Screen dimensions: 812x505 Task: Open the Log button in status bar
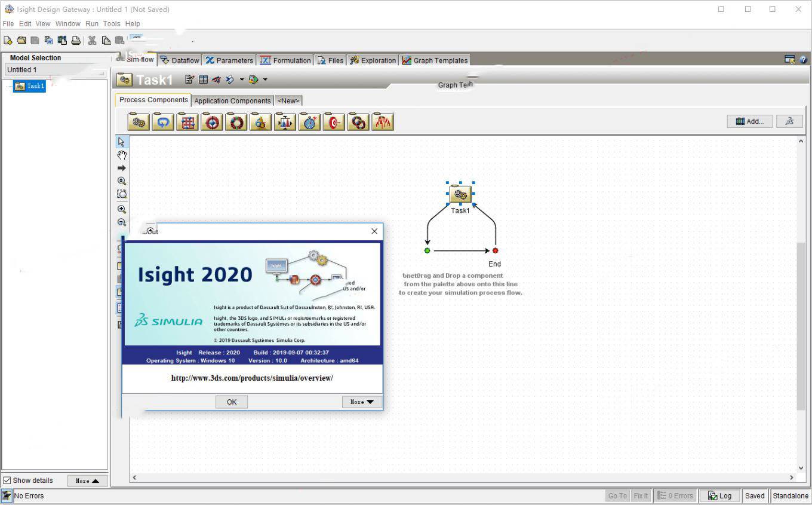719,495
